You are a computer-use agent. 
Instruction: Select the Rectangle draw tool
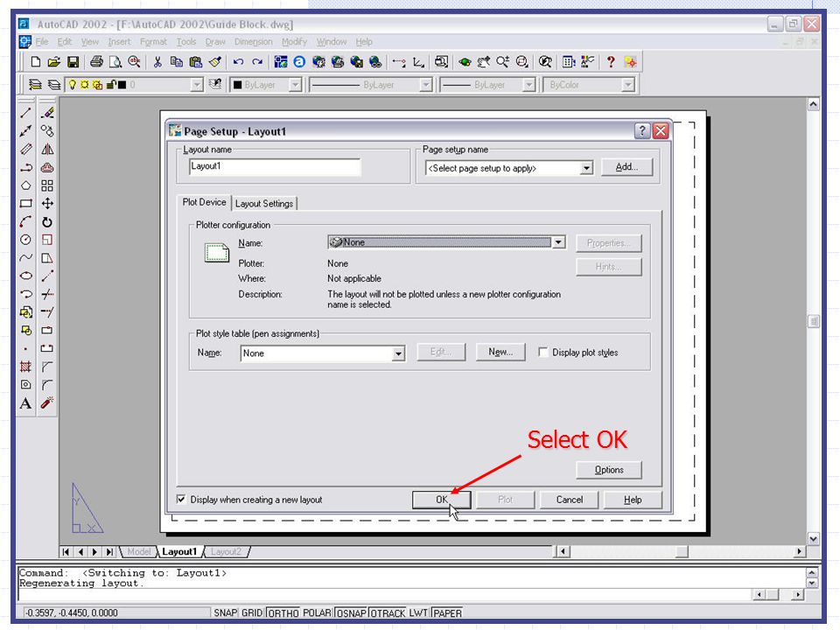click(25, 204)
